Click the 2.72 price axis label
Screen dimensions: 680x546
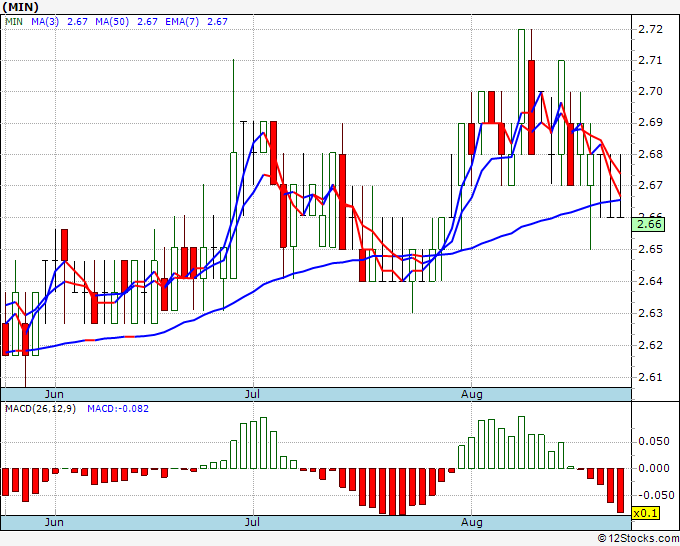coord(651,29)
